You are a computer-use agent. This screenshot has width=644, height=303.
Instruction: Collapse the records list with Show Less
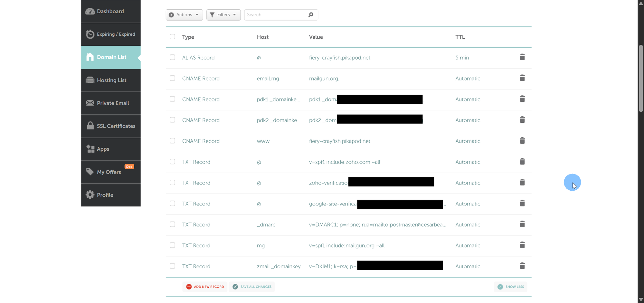510,286
